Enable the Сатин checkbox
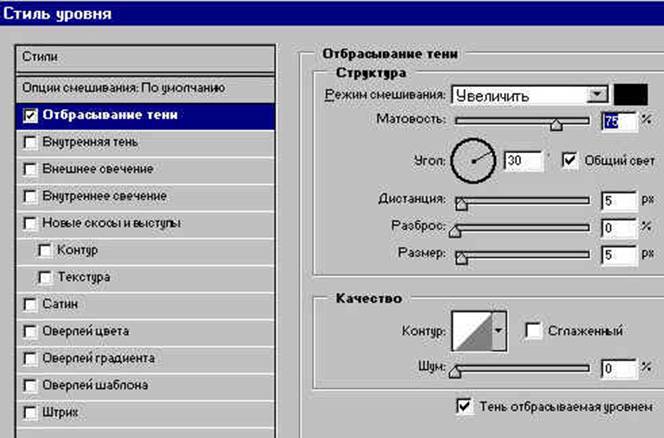 30,305
